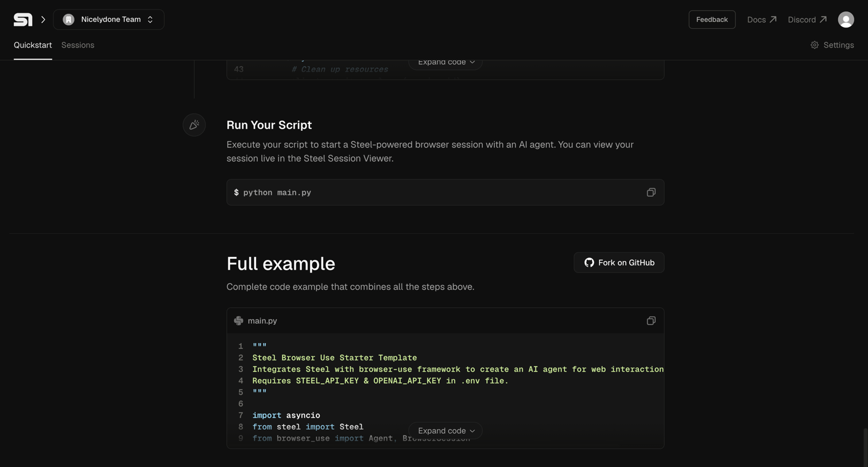Screen dimensions: 868x467
Task: Click the 'python main.py' command text
Action: [x=277, y=193]
